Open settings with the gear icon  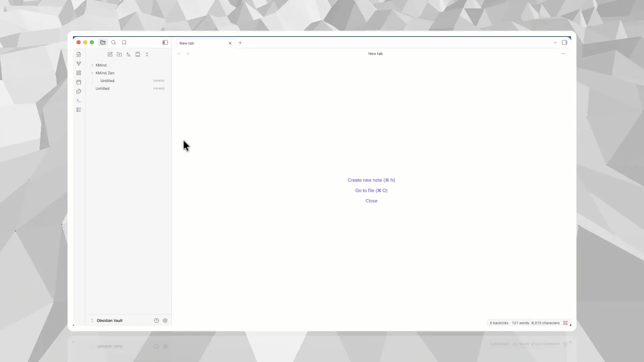tap(165, 320)
